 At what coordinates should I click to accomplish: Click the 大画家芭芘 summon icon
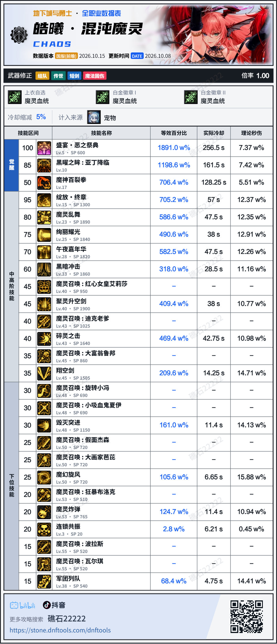(44, 460)
